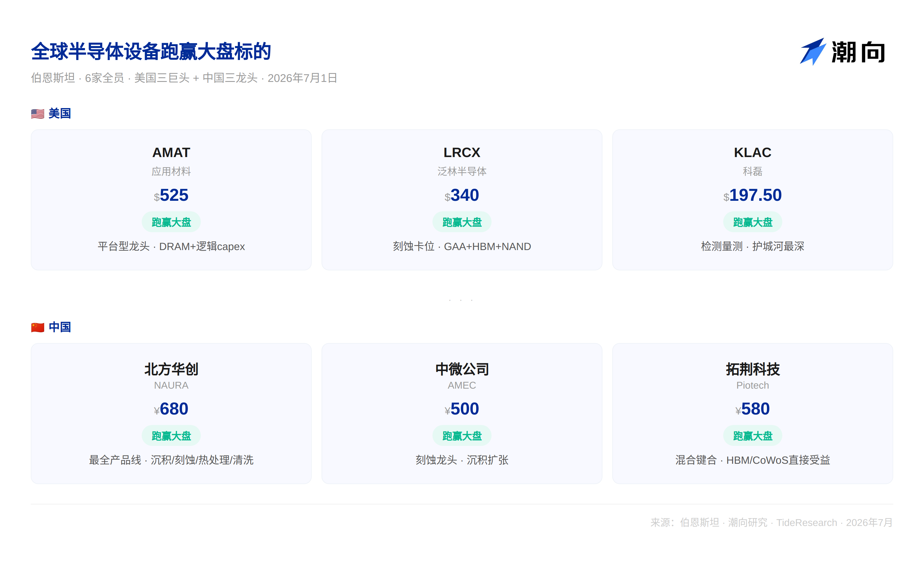924x566 pixels.
Task: Click the 跑赢大盘 badge on 拓荆科技 card
Action: [x=752, y=435]
